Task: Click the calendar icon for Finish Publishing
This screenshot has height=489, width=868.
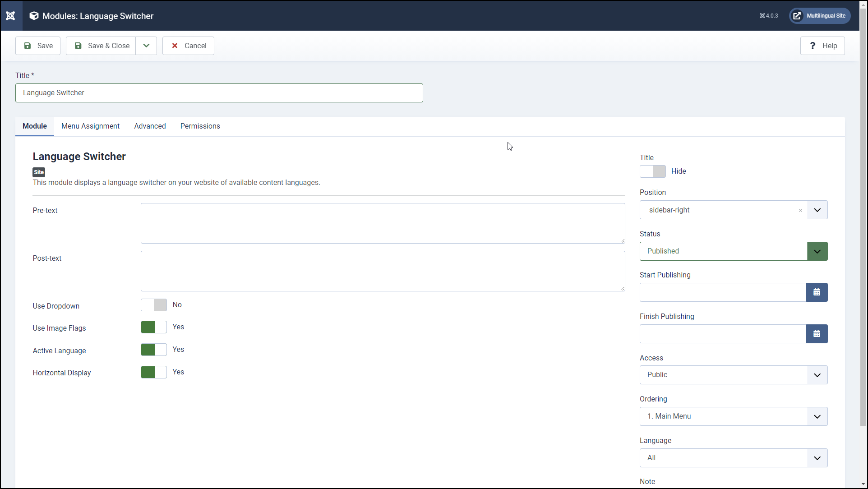Action: [817, 333]
